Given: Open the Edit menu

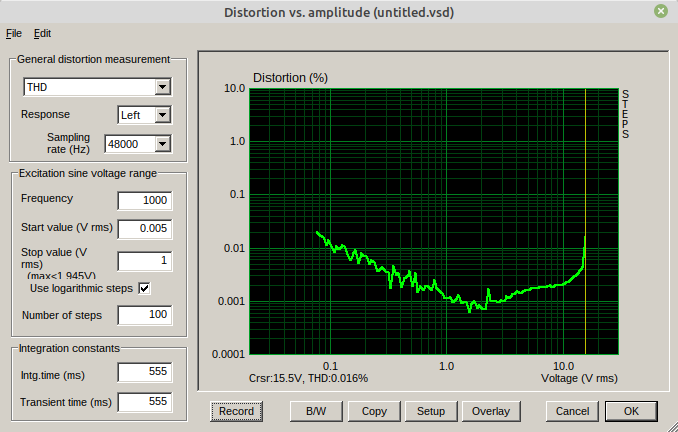Looking at the screenshot, I should (42, 33).
